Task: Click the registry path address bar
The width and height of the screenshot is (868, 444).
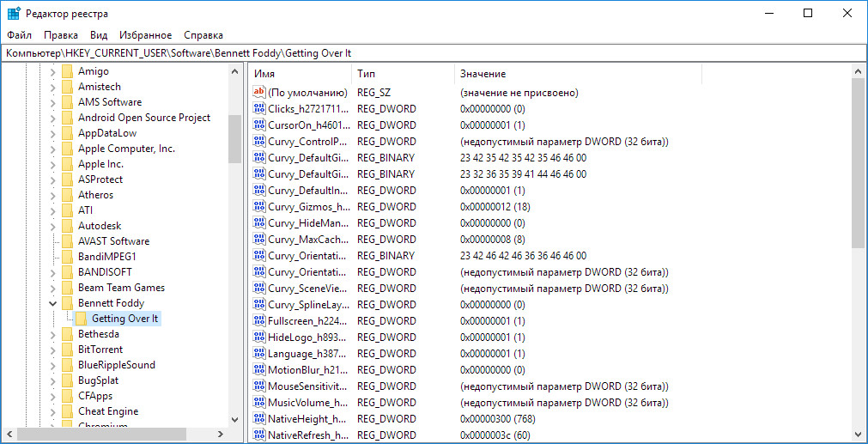Action: tap(434, 53)
